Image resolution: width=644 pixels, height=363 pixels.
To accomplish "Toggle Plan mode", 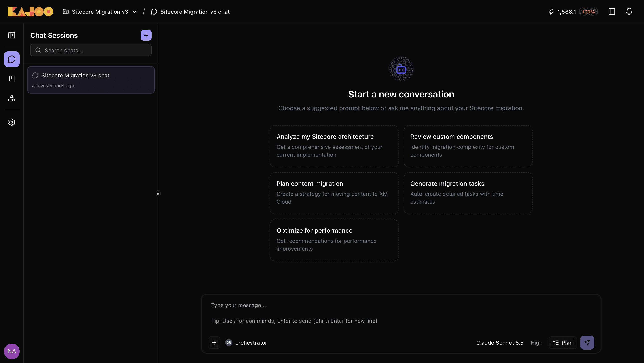I will click(x=563, y=342).
